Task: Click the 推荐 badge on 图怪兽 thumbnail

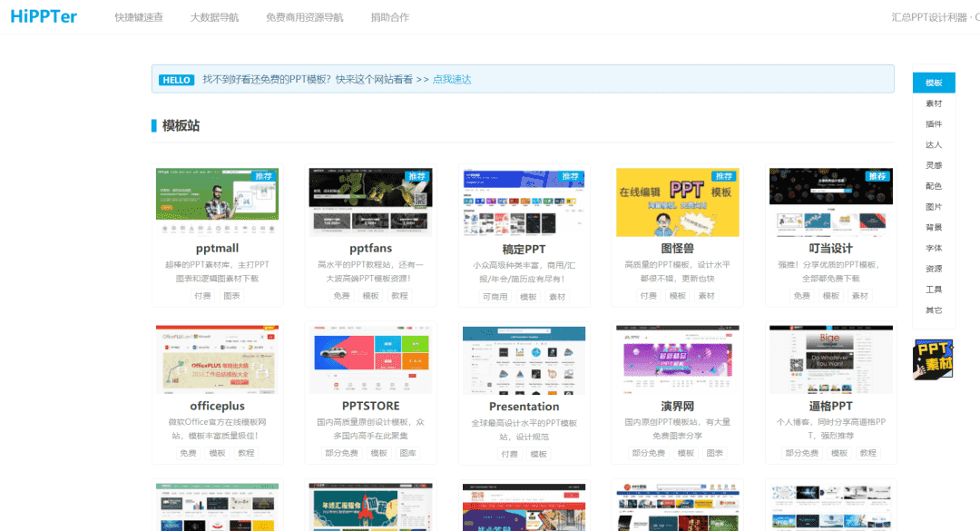Action: click(x=724, y=176)
